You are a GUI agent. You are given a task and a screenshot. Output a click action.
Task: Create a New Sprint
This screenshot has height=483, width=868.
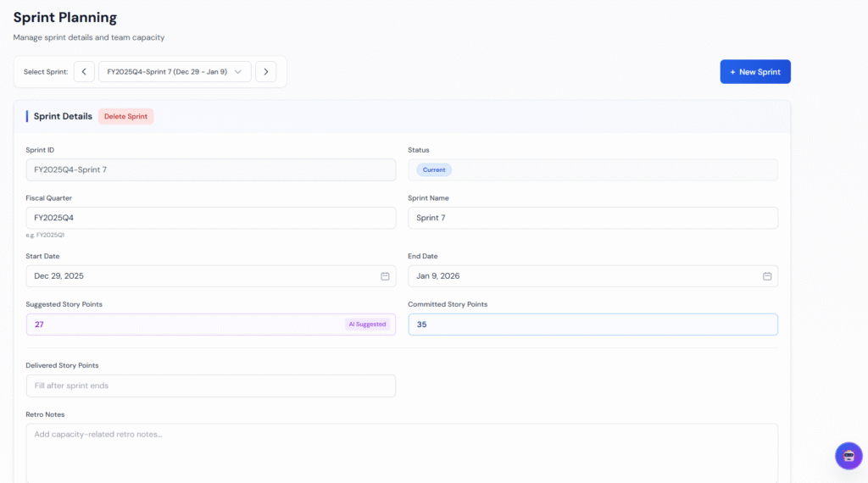pos(755,72)
